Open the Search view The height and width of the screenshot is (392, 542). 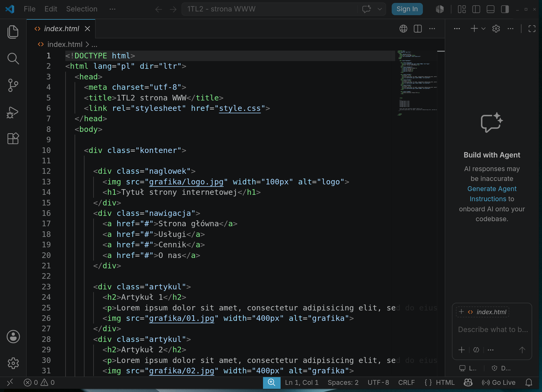pos(13,59)
